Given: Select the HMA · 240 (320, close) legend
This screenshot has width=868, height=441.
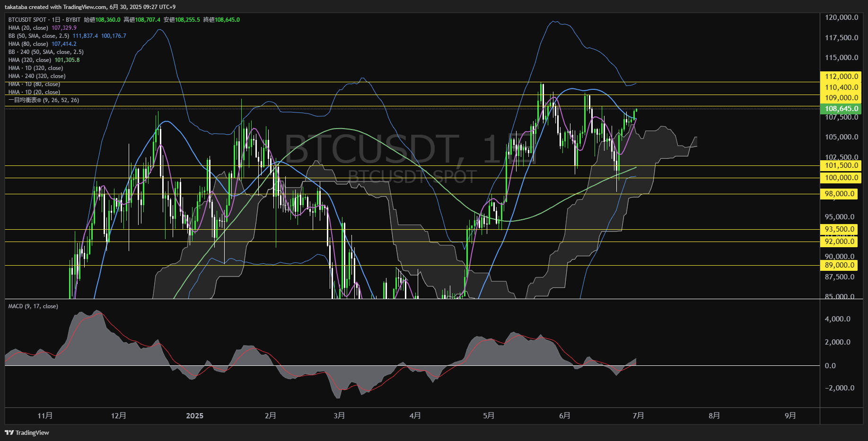Looking at the screenshot, I should [x=37, y=76].
